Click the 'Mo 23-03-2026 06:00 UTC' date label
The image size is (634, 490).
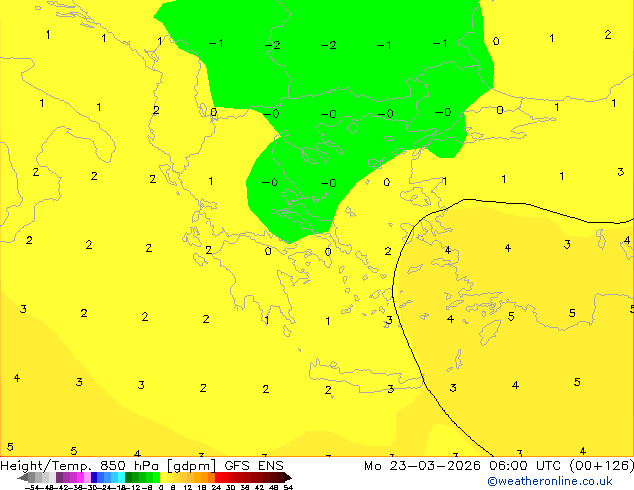pyautogui.click(x=462, y=466)
